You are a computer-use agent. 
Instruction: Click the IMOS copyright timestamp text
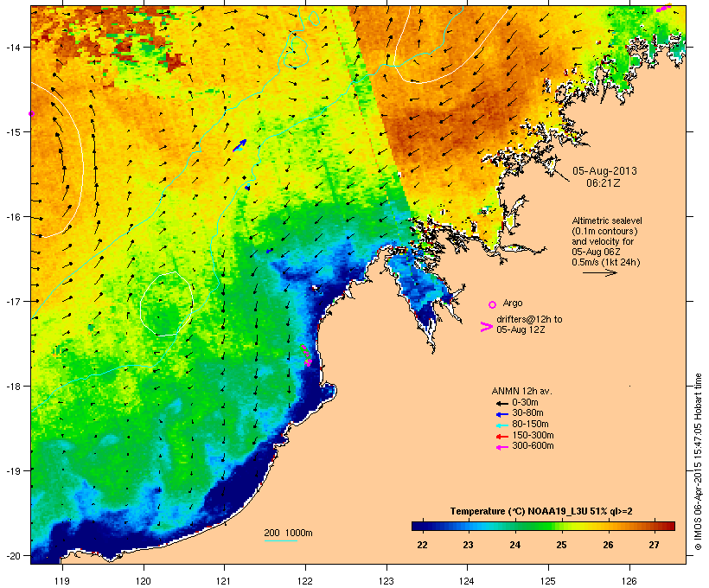(x=698, y=462)
